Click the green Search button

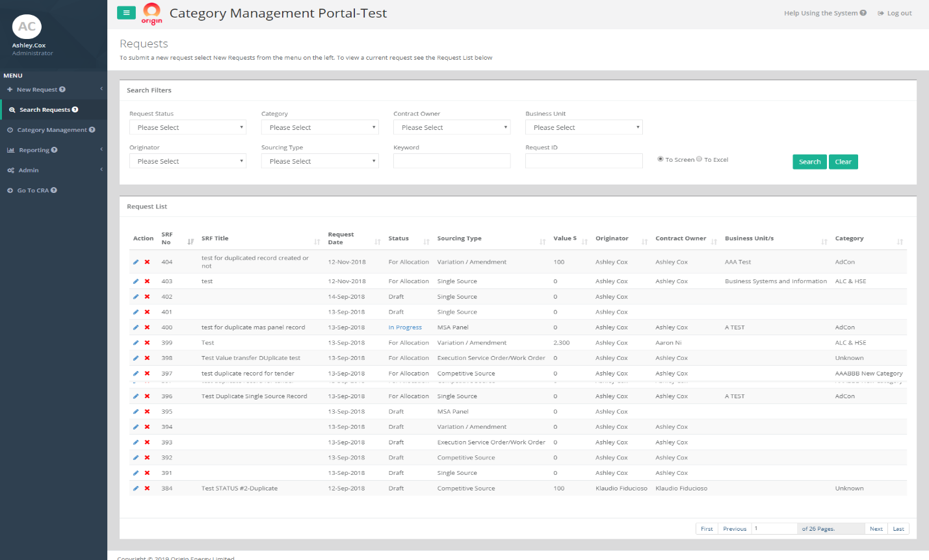(809, 162)
